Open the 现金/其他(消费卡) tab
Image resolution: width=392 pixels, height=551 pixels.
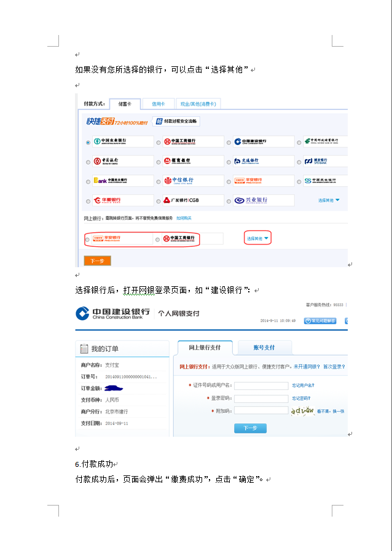pyautogui.click(x=198, y=104)
